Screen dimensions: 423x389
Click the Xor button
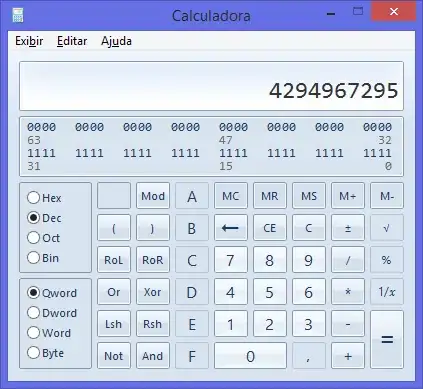click(x=153, y=292)
